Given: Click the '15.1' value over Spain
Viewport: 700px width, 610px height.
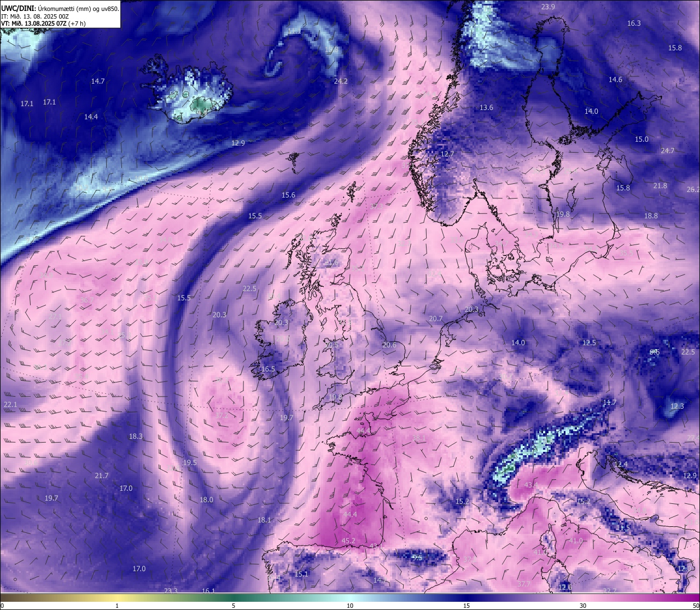Looking at the screenshot, I should pyautogui.click(x=301, y=574).
